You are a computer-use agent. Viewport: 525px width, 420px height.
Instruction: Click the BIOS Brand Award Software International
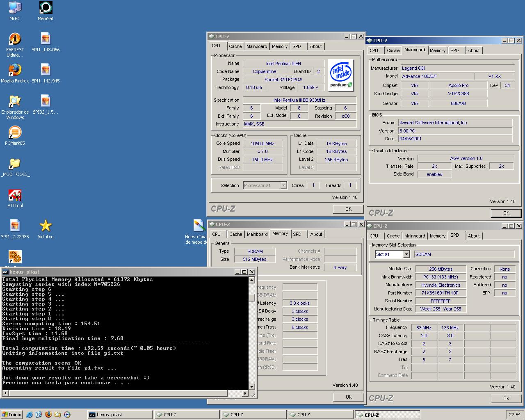455,123
